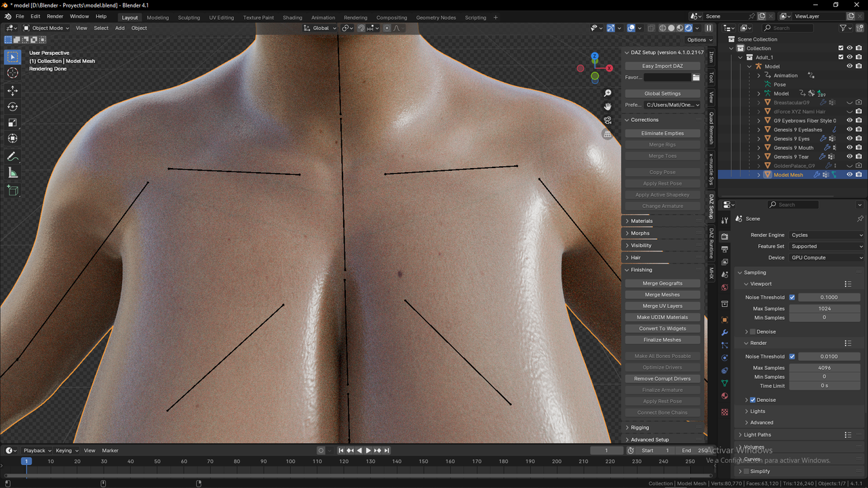The width and height of the screenshot is (868, 488).
Task: Open the Material properties tab icon
Action: coord(724,396)
